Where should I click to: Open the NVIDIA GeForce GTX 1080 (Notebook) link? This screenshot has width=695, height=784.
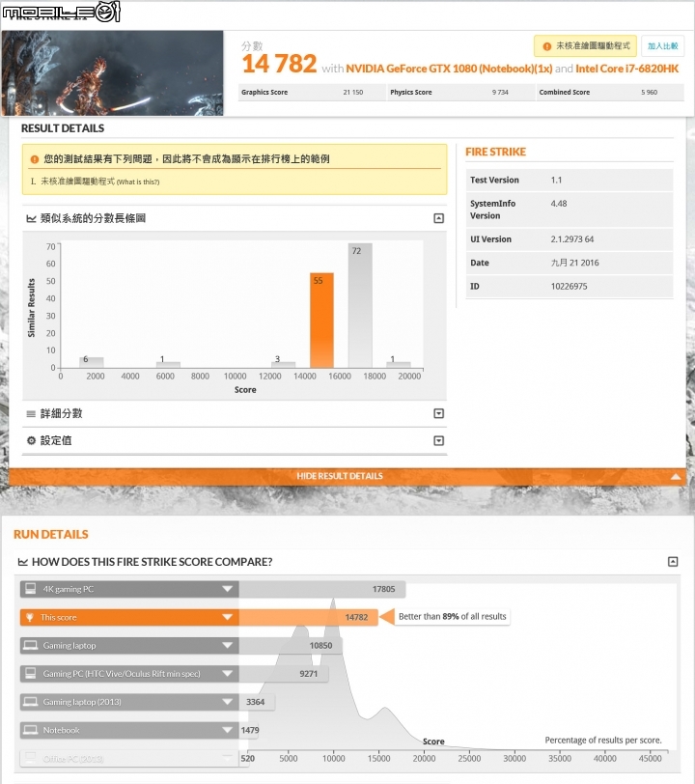449,69
